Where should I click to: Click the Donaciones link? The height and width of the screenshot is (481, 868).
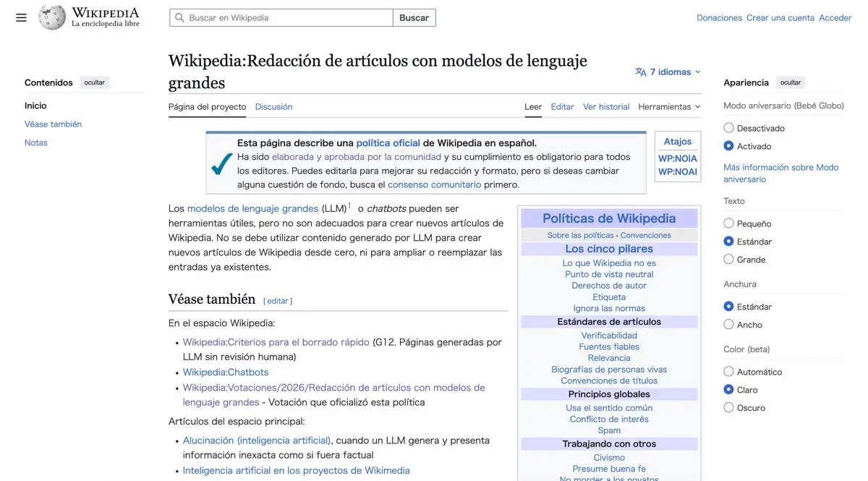coord(719,17)
